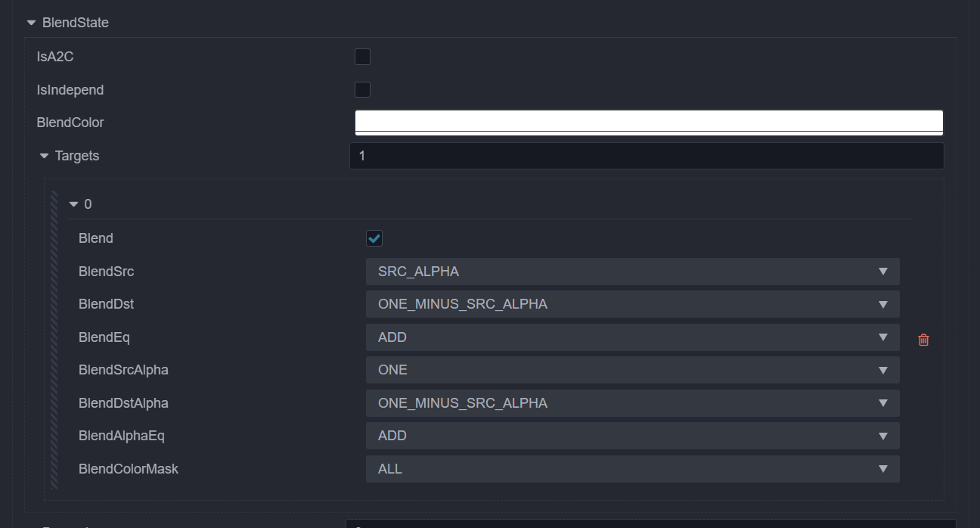Click the red trash delete icon
This screenshot has height=528, width=980.
click(923, 340)
